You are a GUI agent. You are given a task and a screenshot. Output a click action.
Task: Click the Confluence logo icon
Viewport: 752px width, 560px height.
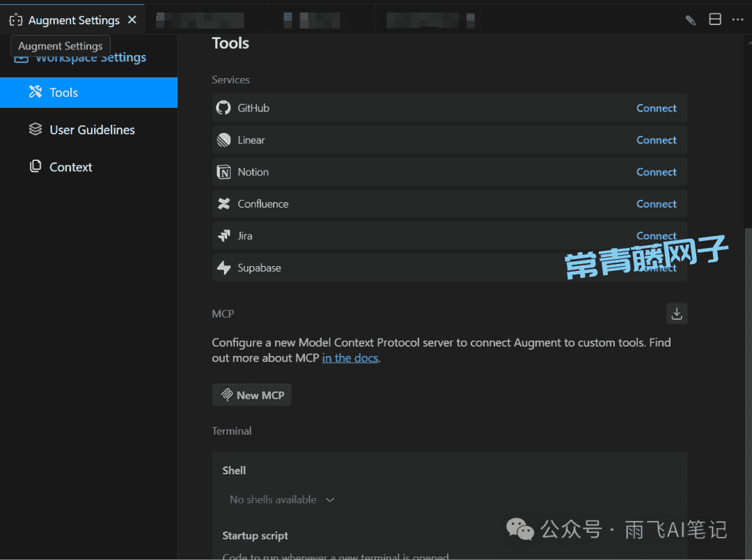pos(224,204)
